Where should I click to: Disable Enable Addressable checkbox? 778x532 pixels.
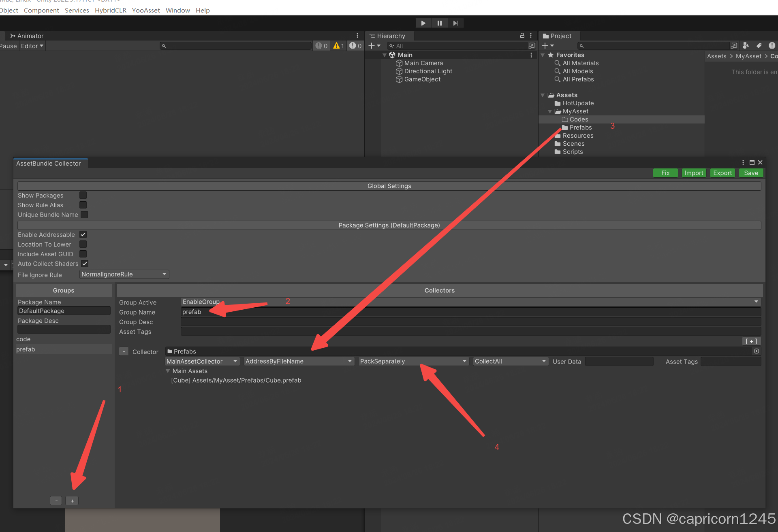(x=83, y=234)
